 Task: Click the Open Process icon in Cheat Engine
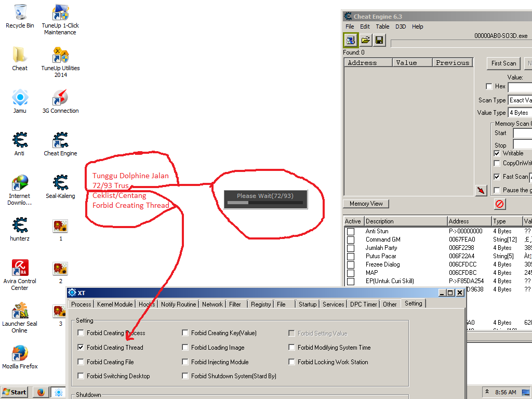pos(351,41)
